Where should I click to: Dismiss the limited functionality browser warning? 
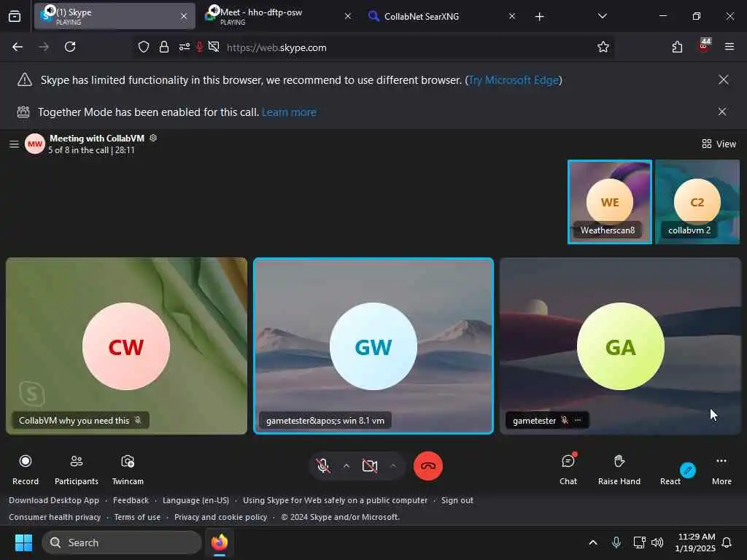723,79
